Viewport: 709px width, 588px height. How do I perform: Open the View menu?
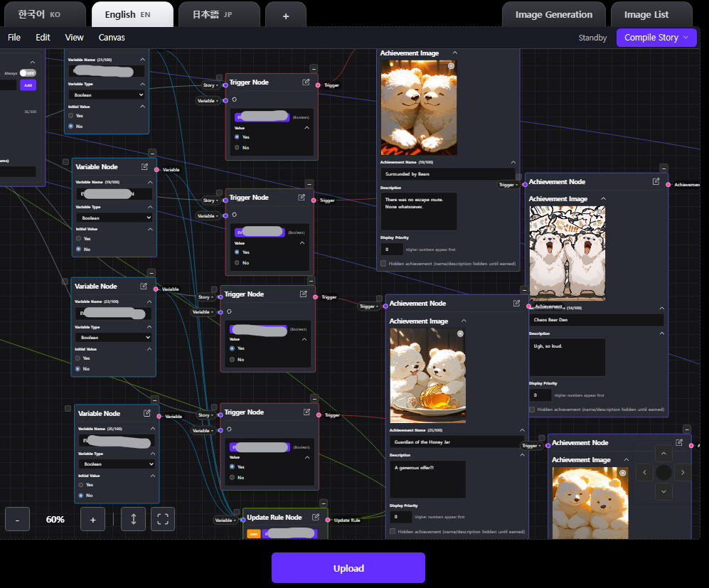(74, 38)
